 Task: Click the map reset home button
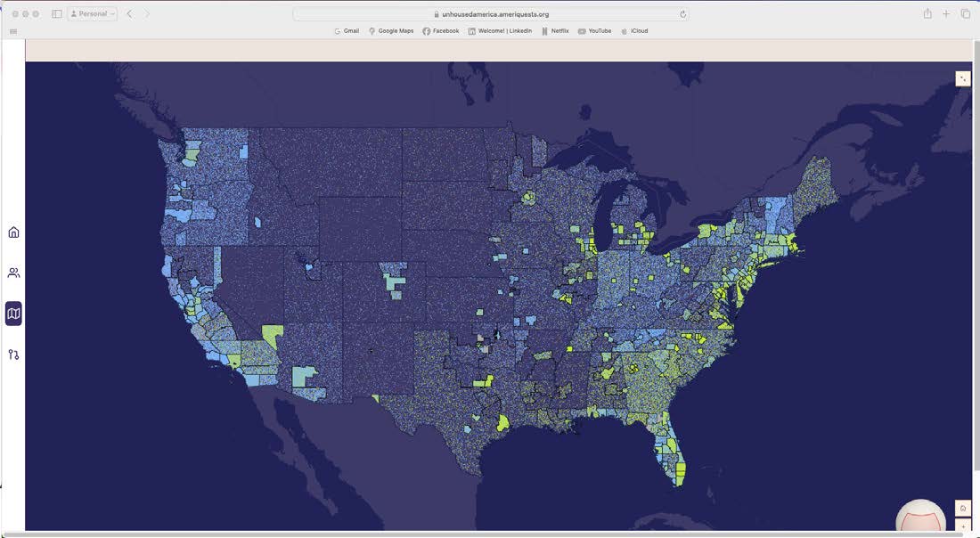[x=962, y=508]
